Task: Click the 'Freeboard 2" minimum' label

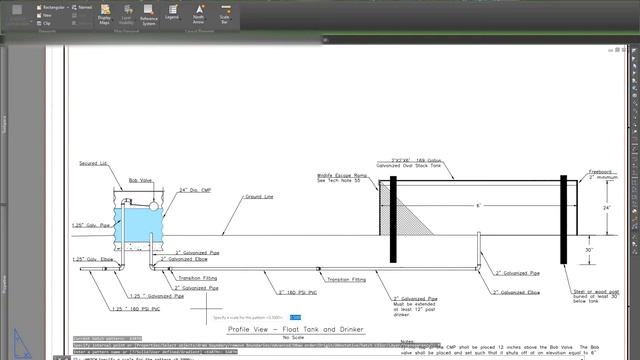Action: 603,175
